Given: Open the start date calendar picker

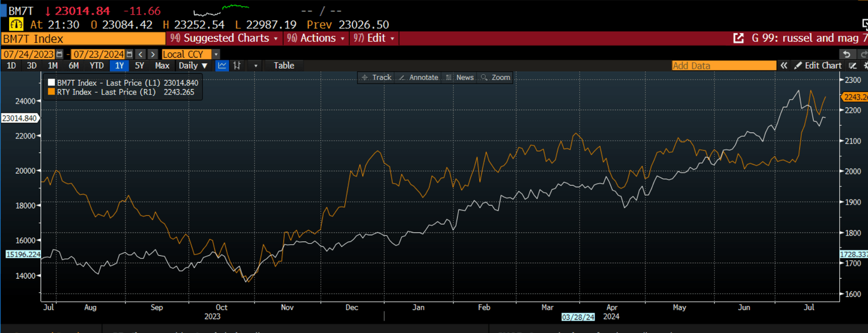Looking at the screenshot, I should pos(59,54).
